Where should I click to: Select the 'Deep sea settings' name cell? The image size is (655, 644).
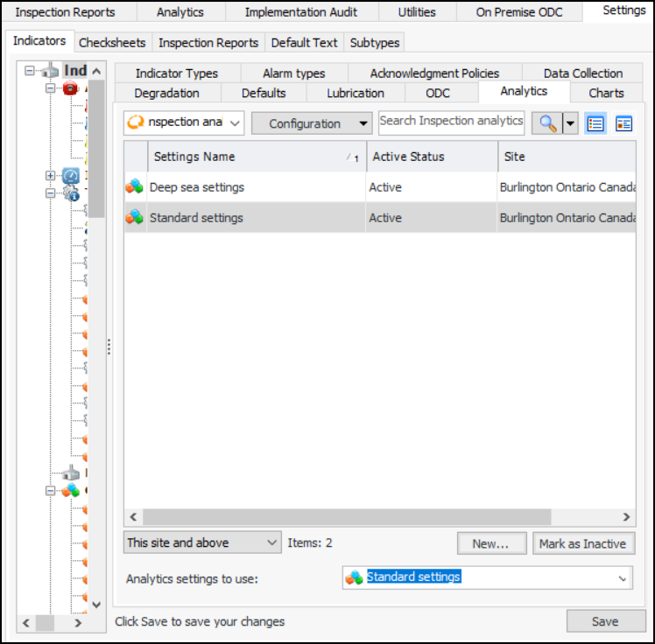[256, 187]
